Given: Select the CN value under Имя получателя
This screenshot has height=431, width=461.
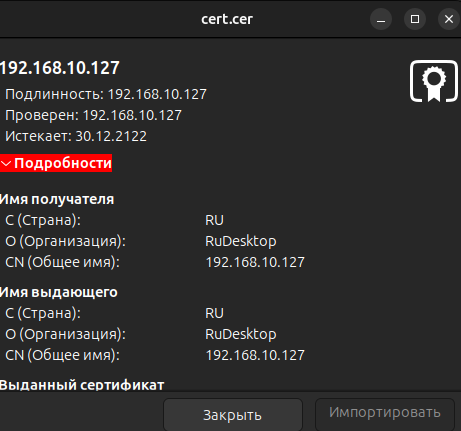Looking at the screenshot, I should coord(255,262).
